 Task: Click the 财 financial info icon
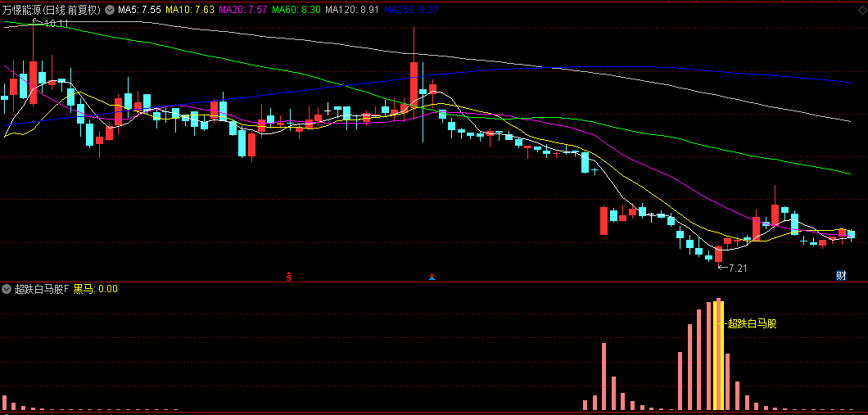(x=841, y=276)
